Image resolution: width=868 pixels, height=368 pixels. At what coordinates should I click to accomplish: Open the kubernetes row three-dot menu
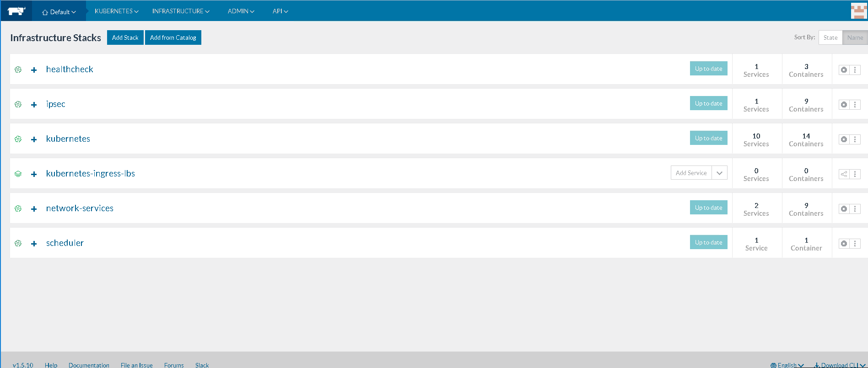855,139
